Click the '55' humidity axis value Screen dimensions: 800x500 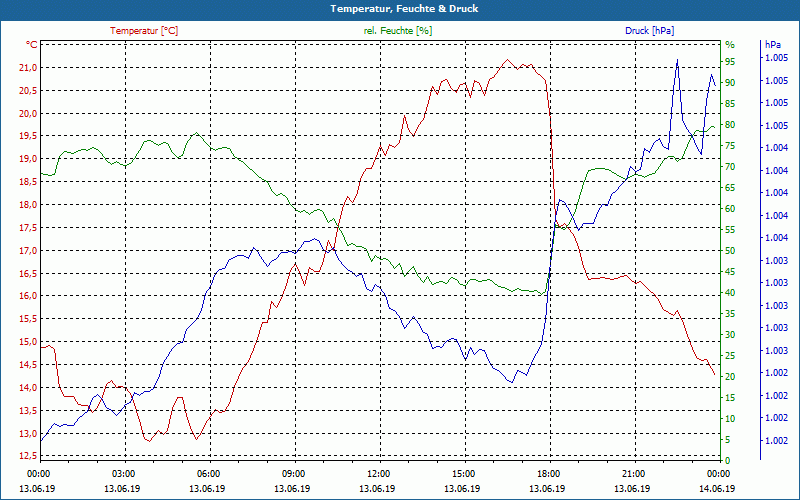(730, 230)
